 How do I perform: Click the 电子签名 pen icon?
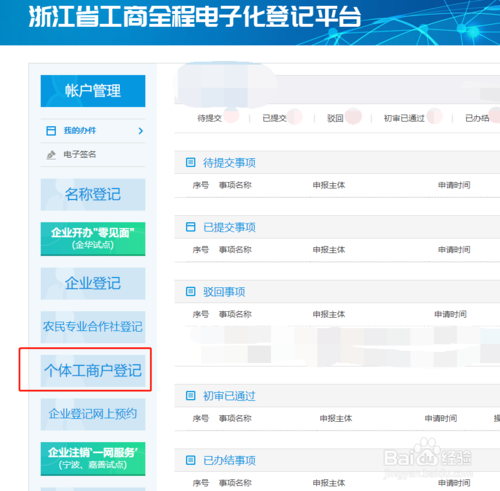pos(51,155)
